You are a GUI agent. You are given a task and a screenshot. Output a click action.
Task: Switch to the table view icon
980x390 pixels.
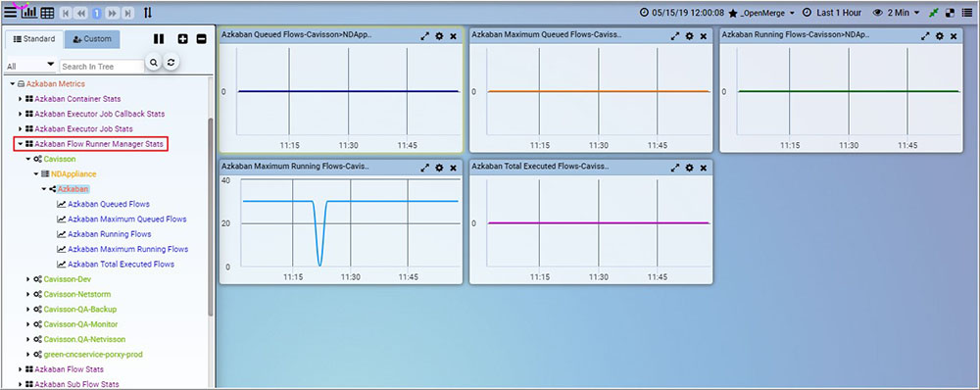pyautogui.click(x=47, y=13)
